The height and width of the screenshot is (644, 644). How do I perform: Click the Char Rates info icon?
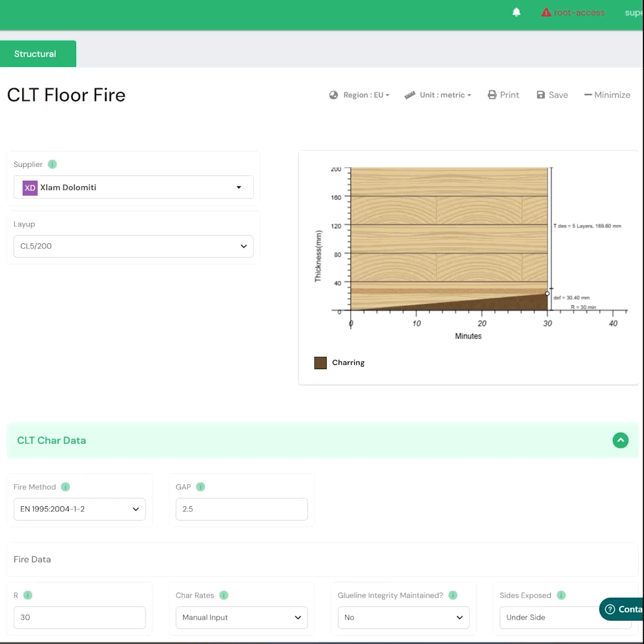coord(224,595)
